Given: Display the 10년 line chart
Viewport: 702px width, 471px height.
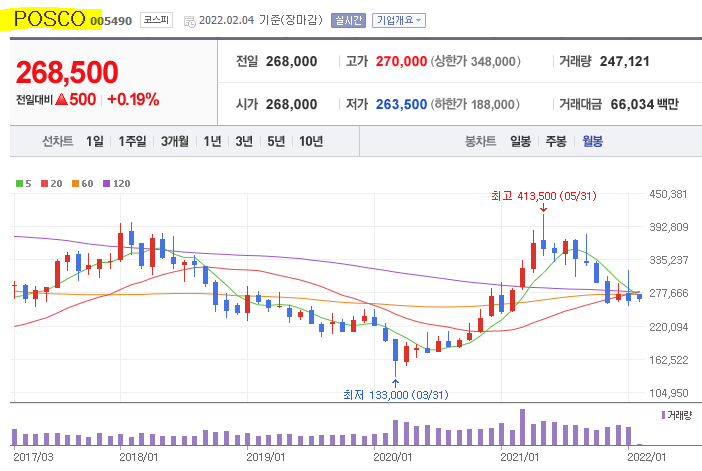Looking at the screenshot, I should pyautogui.click(x=311, y=141).
